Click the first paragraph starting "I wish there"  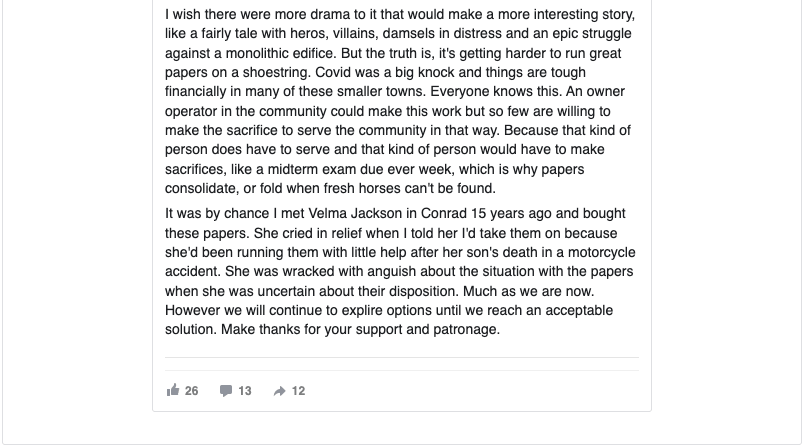(400, 102)
